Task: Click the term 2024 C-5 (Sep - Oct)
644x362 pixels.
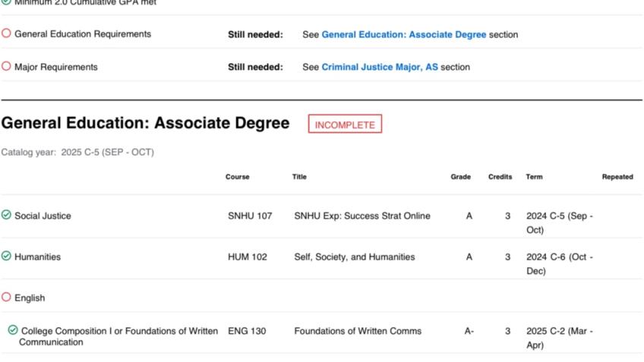Action: (560, 223)
